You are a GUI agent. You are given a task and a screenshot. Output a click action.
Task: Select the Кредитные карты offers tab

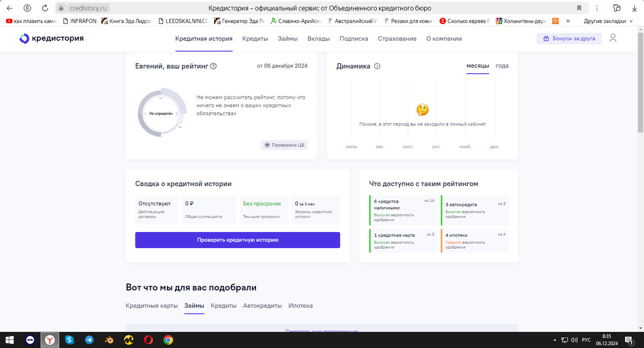[x=152, y=306]
